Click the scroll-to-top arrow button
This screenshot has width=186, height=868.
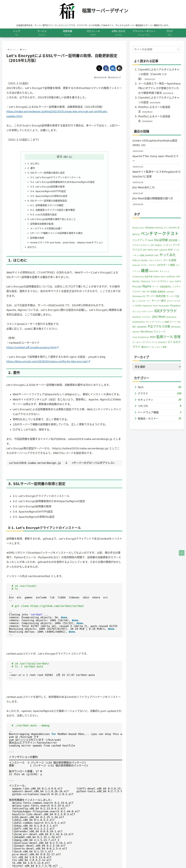(x=182, y=553)
